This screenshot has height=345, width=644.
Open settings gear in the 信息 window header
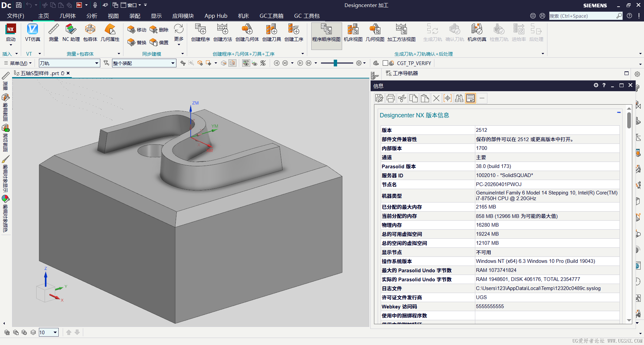596,85
